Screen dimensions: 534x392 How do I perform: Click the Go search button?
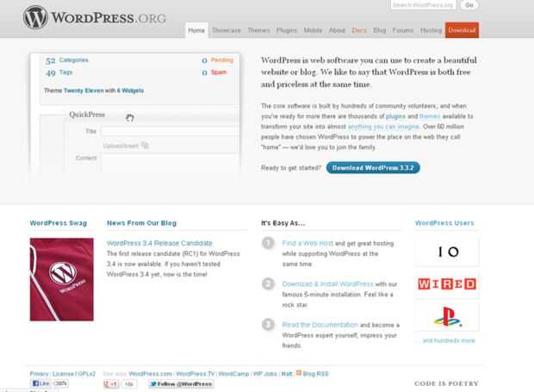[x=469, y=5]
